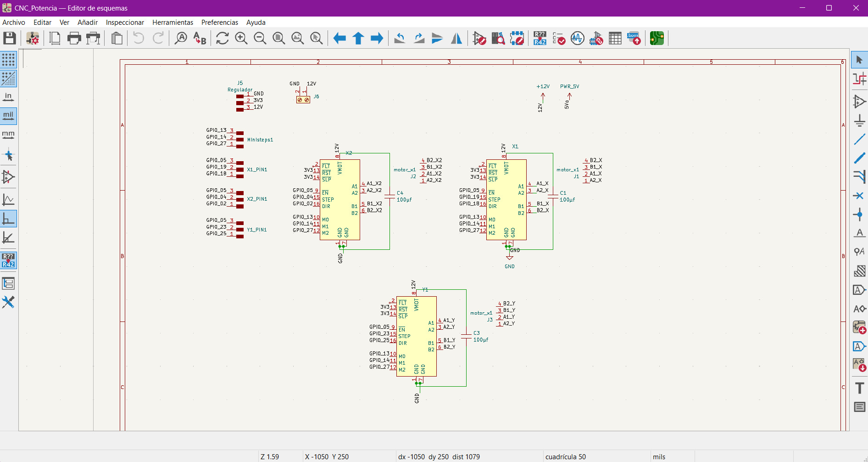
Task: Activate zoom to selection tool
Action: (x=317, y=38)
